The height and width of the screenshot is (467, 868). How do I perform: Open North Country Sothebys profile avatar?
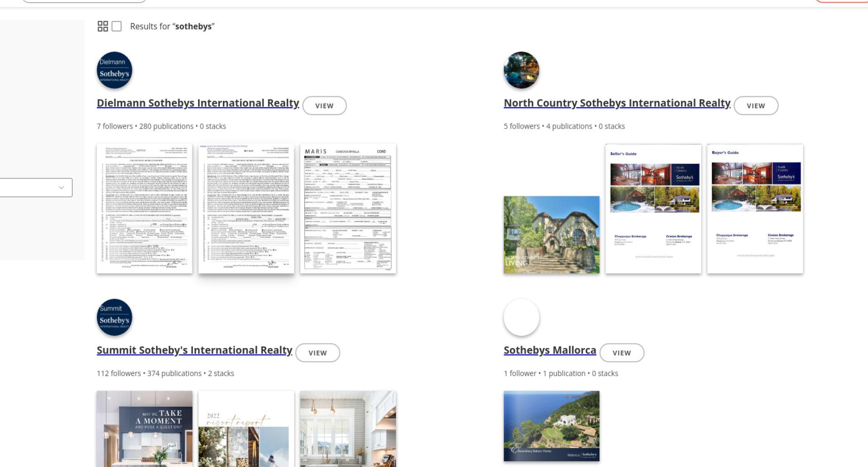(x=521, y=70)
